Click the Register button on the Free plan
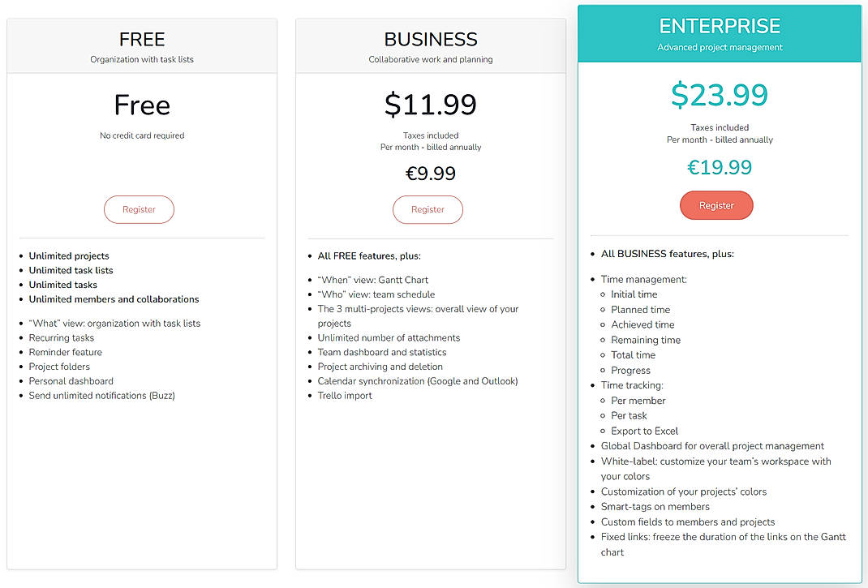Image resolution: width=868 pixels, height=588 pixels. [139, 209]
